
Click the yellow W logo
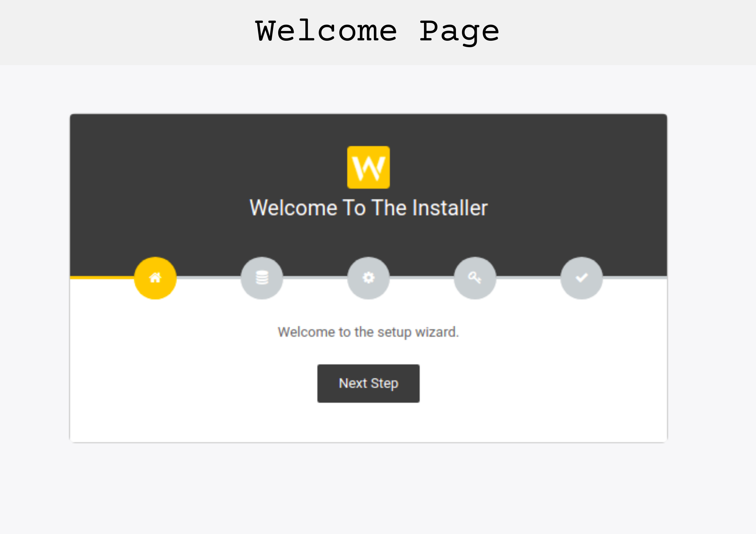[x=368, y=167]
